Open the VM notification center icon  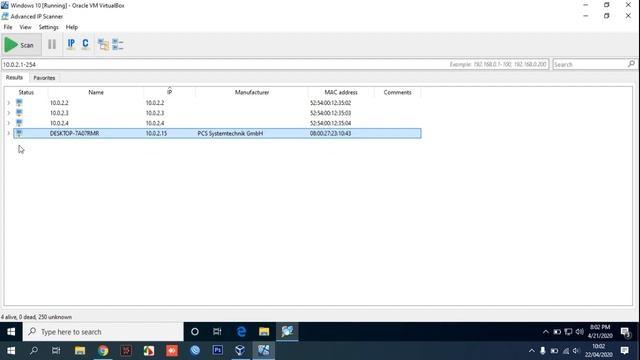click(x=625, y=331)
